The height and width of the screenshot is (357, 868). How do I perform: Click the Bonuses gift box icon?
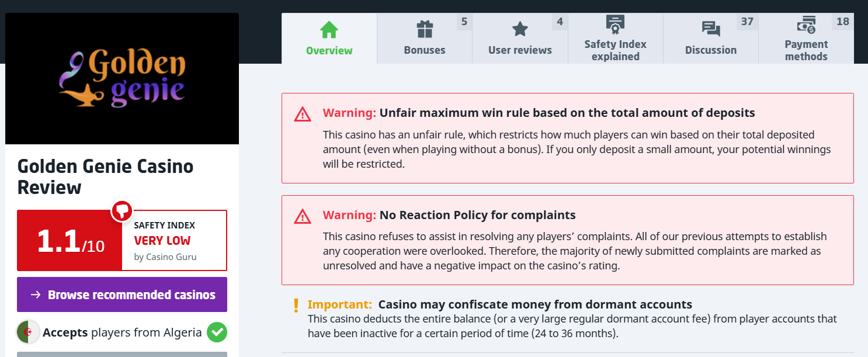tap(425, 29)
